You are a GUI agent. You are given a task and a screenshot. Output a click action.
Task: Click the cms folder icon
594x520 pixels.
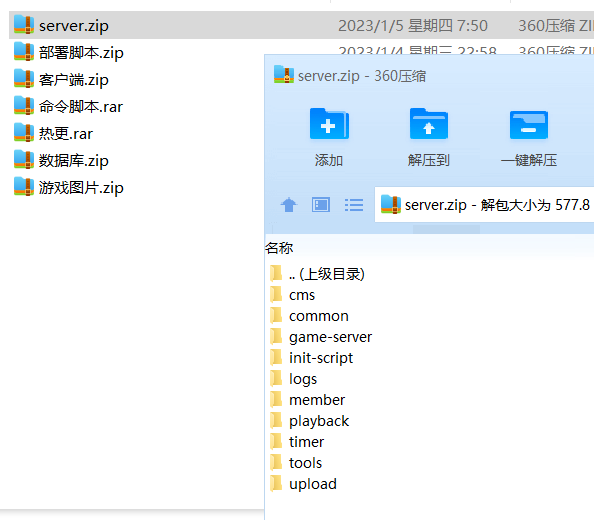pos(276,294)
